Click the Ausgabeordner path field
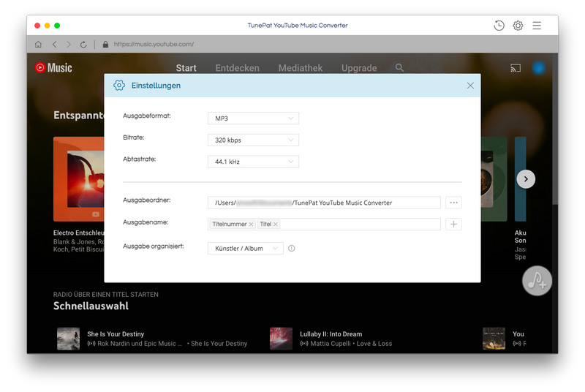Viewport: 585px width, 392px height. click(324, 203)
